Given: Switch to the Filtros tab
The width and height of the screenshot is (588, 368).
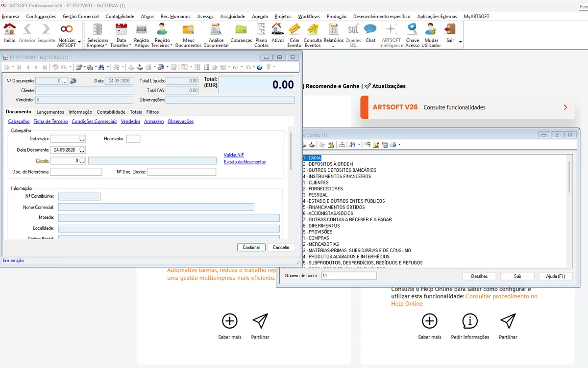Looking at the screenshot, I should point(152,112).
